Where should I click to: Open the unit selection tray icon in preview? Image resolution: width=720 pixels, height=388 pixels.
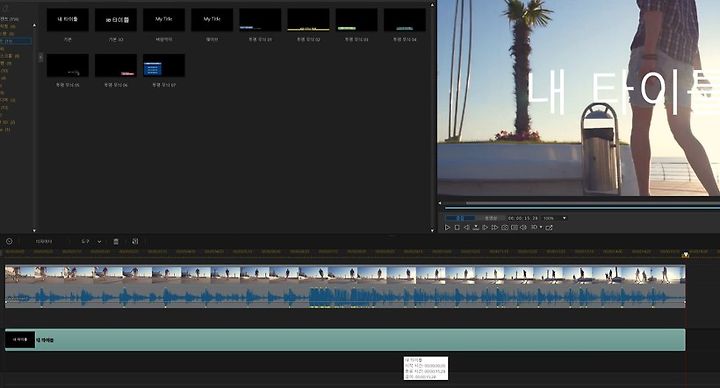coord(476,227)
